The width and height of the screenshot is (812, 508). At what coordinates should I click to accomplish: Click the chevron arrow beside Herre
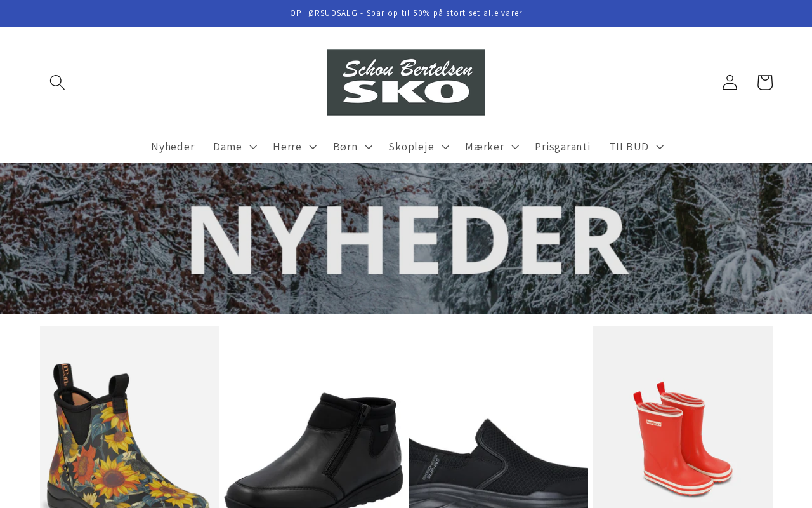tap(313, 147)
